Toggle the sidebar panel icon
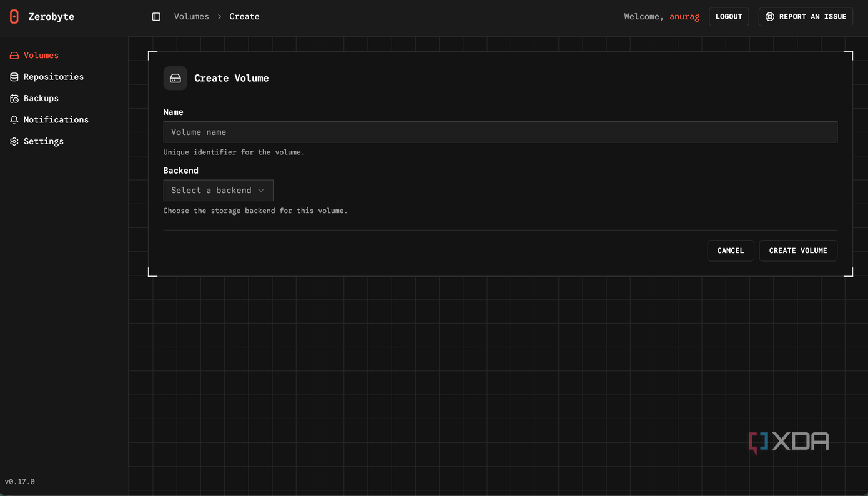The image size is (868, 496). click(156, 17)
